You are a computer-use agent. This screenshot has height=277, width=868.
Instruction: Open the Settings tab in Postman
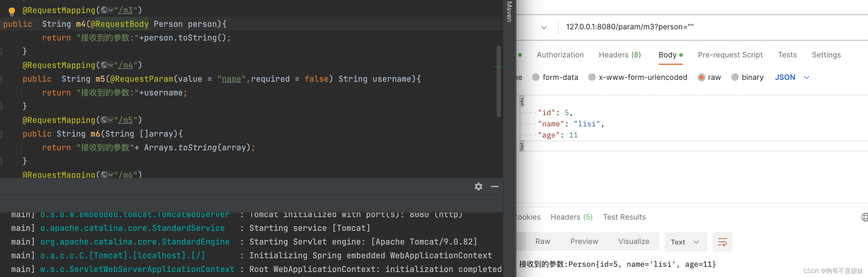tap(826, 55)
